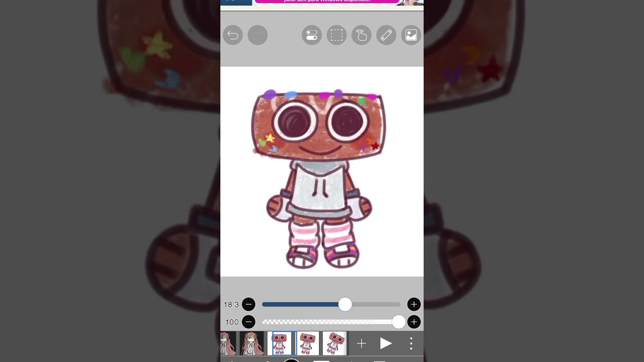Open the canvas image options
The width and height of the screenshot is (644, 362).
point(411,35)
